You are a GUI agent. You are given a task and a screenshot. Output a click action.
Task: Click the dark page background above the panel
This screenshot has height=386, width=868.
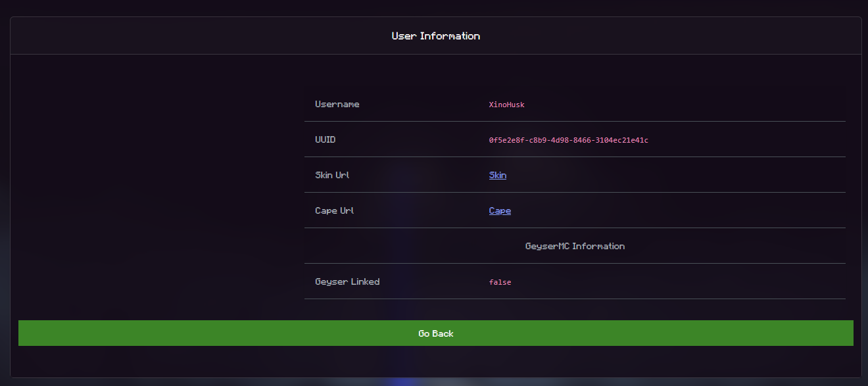coord(434,7)
